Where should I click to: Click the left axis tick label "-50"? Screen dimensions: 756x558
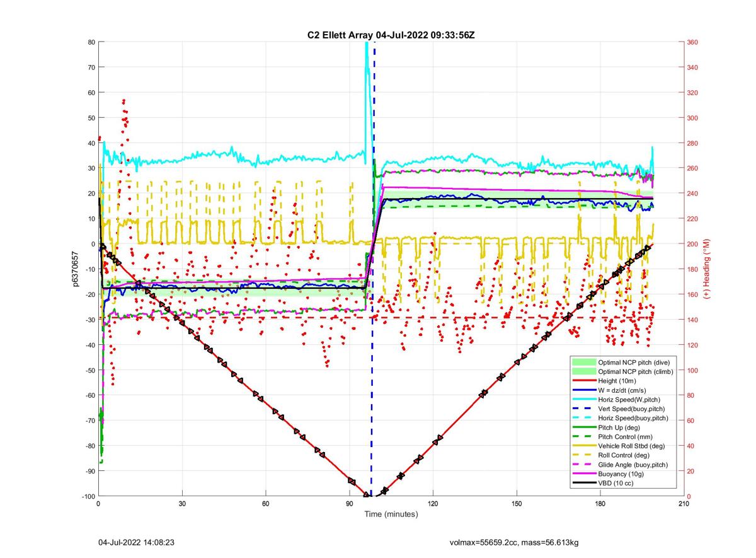point(89,370)
